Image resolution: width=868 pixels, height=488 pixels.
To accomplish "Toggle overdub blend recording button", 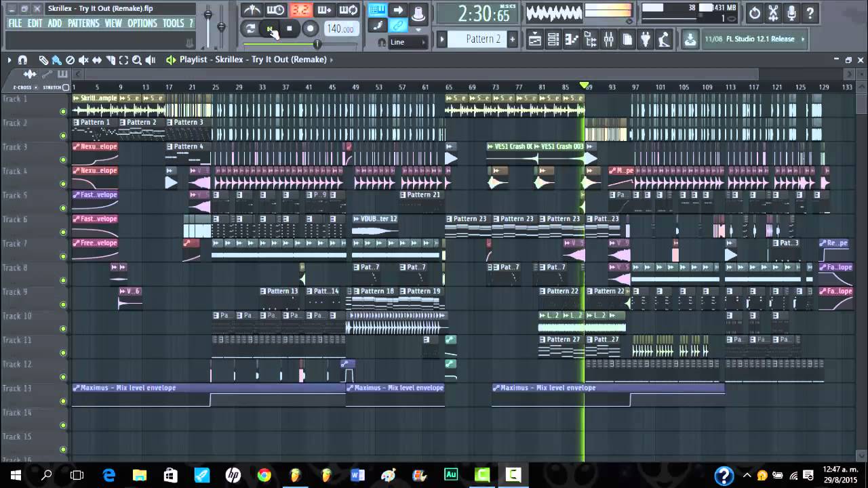I will click(324, 10).
